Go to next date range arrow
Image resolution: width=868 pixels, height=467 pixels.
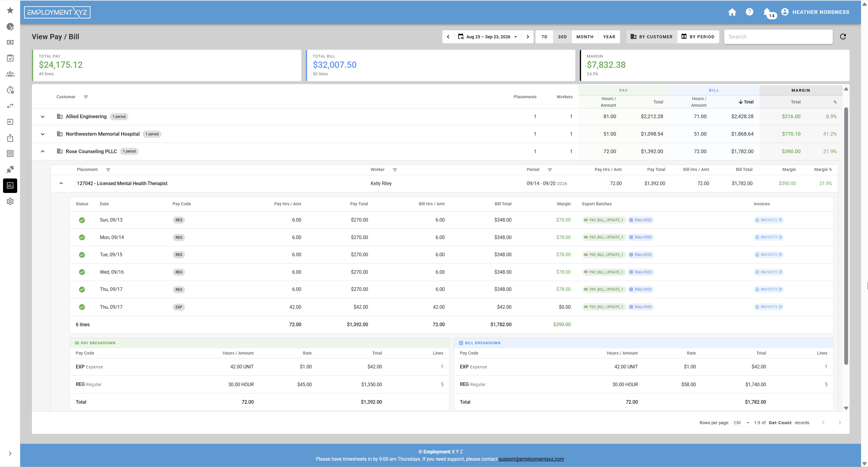tap(528, 37)
